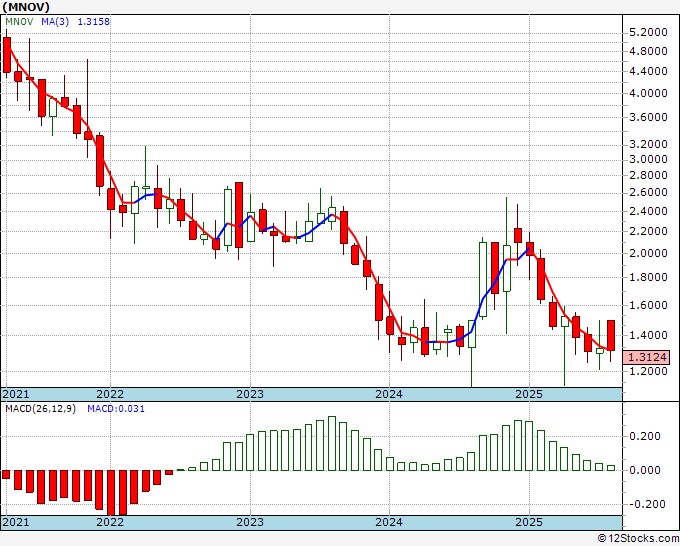Click the lowest red MACD bar at 2022
This screenshot has height=546, width=680.
[111, 493]
